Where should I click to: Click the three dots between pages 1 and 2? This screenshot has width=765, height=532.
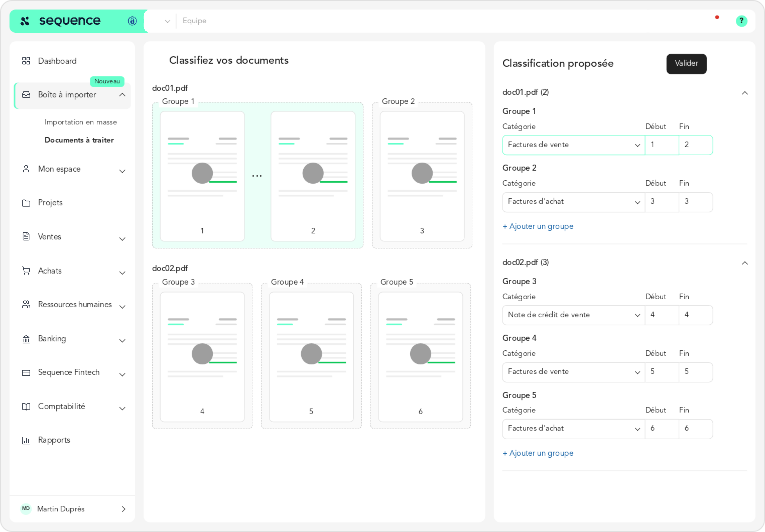point(257,176)
